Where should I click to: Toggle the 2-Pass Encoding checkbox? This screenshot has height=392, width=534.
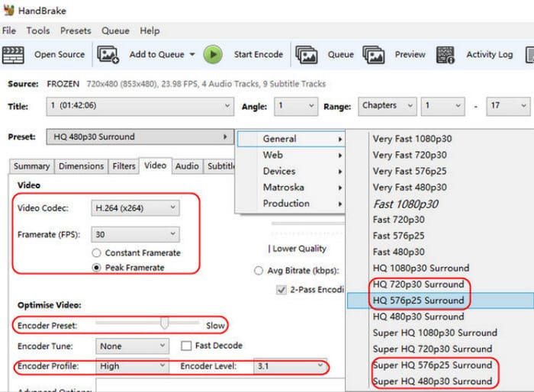[281, 290]
